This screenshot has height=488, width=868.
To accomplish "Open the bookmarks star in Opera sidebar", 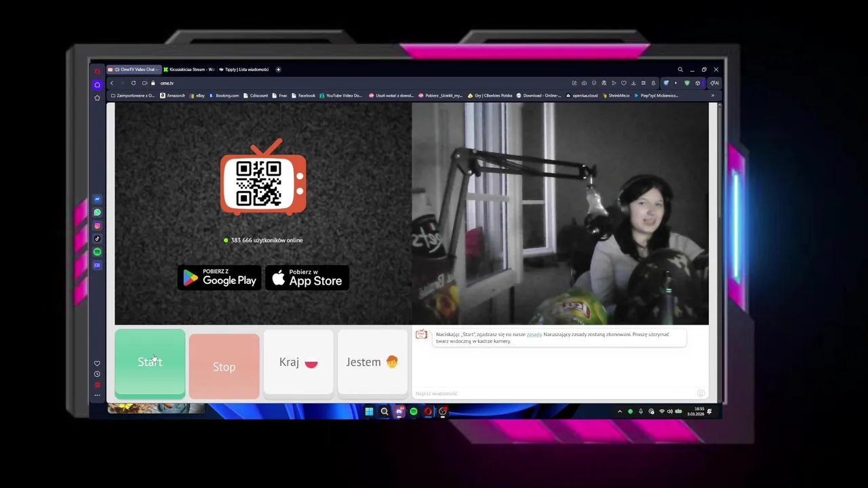I will coord(97,98).
